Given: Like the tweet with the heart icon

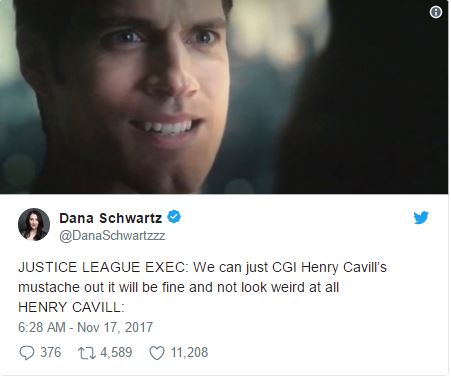Looking at the screenshot, I should (157, 353).
